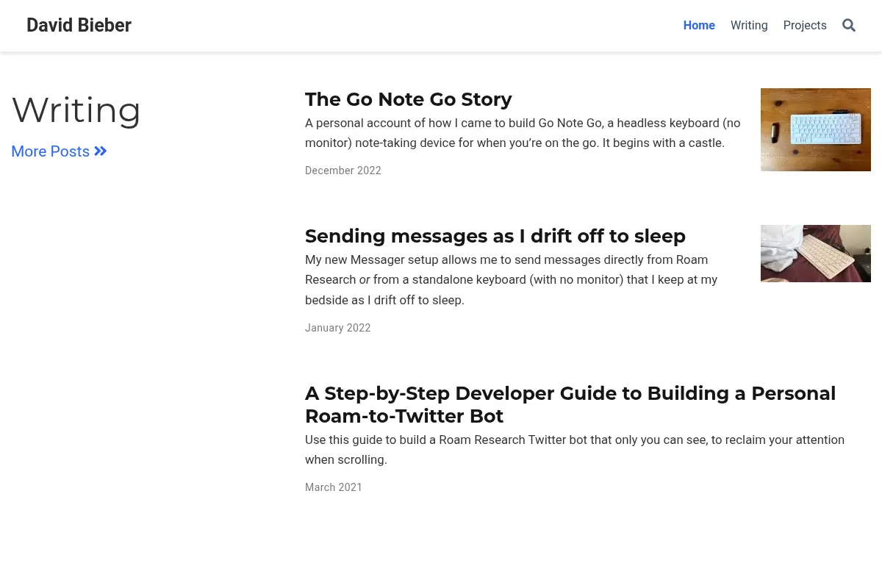Click the Go Note Go summary paragraph
The width and height of the screenshot is (882, 588).
coord(523,133)
